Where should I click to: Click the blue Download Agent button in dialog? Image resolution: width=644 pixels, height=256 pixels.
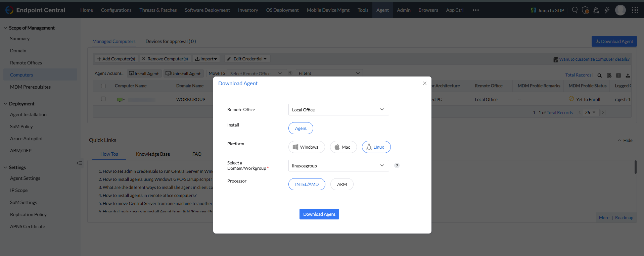pyautogui.click(x=319, y=214)
